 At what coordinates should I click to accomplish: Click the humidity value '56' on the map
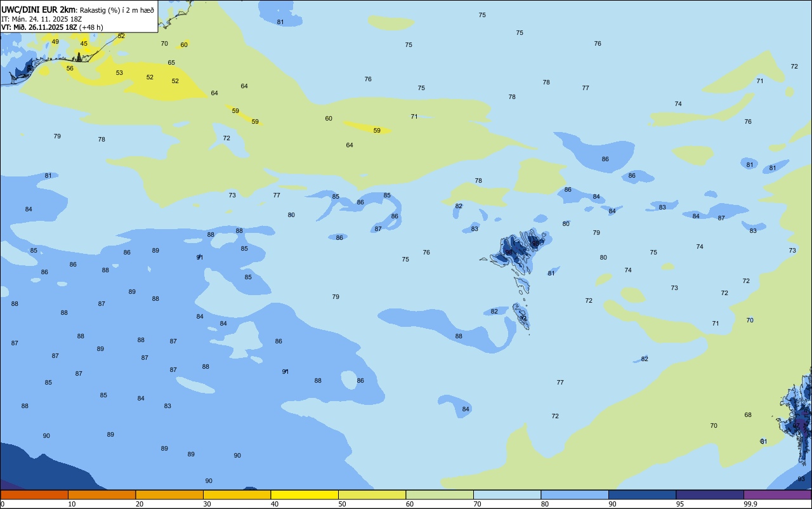point(70,69)
